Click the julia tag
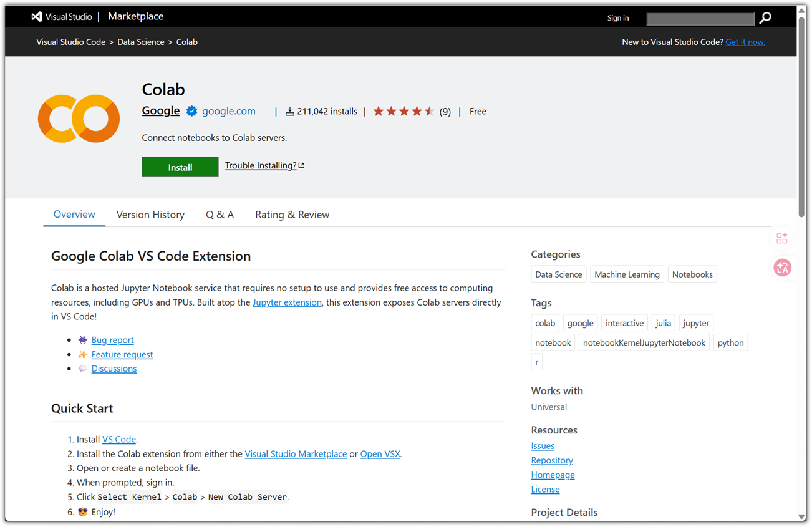This screenshot has width=812, height=527. 664,323
